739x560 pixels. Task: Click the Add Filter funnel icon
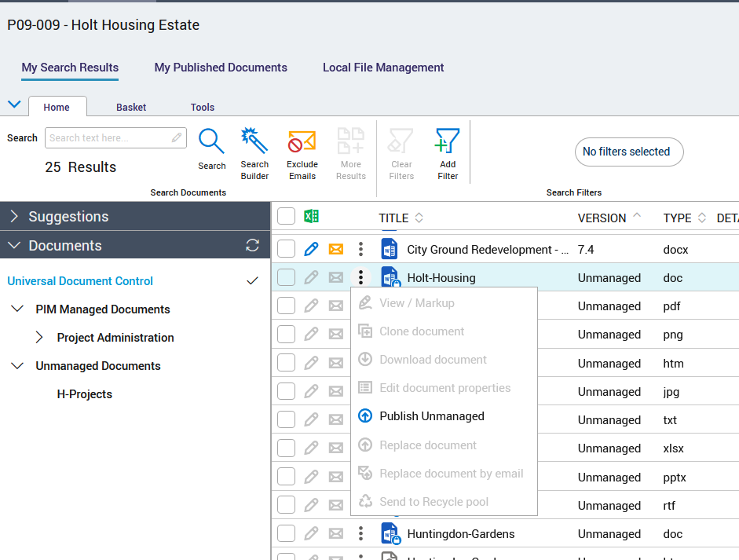pos(448,141)
